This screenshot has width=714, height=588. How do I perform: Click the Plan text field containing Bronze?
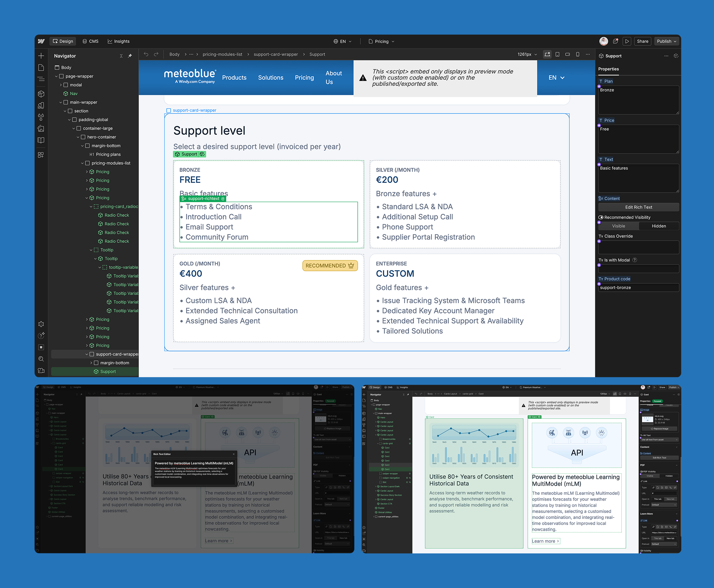click(639, 100)
